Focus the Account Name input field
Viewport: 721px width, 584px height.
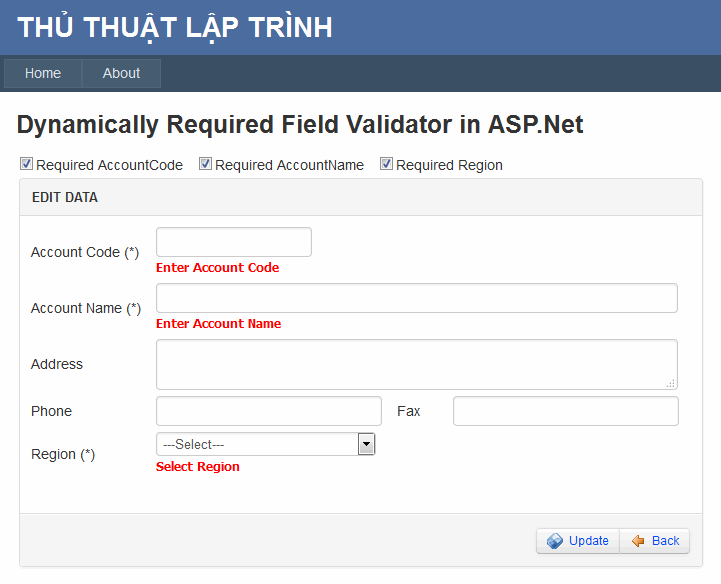[x=417, y=298]
